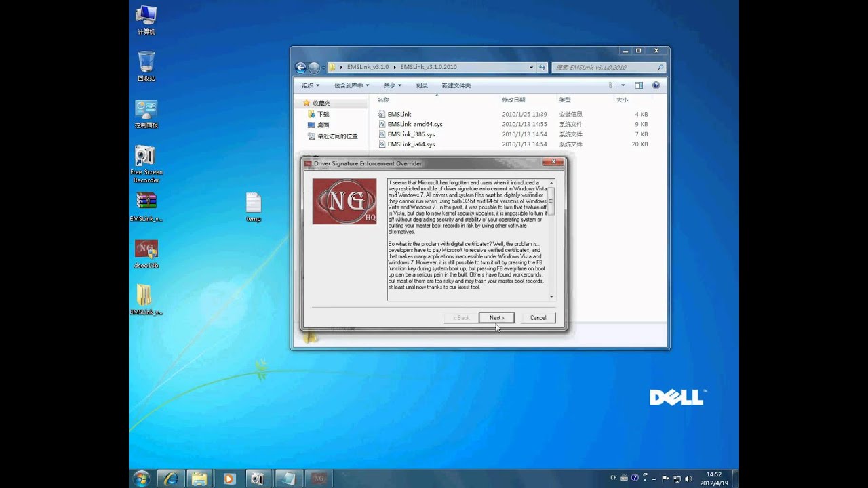Toggle the preview pane icon
Viewport: 868px width, 488px height.
(639, 85)
